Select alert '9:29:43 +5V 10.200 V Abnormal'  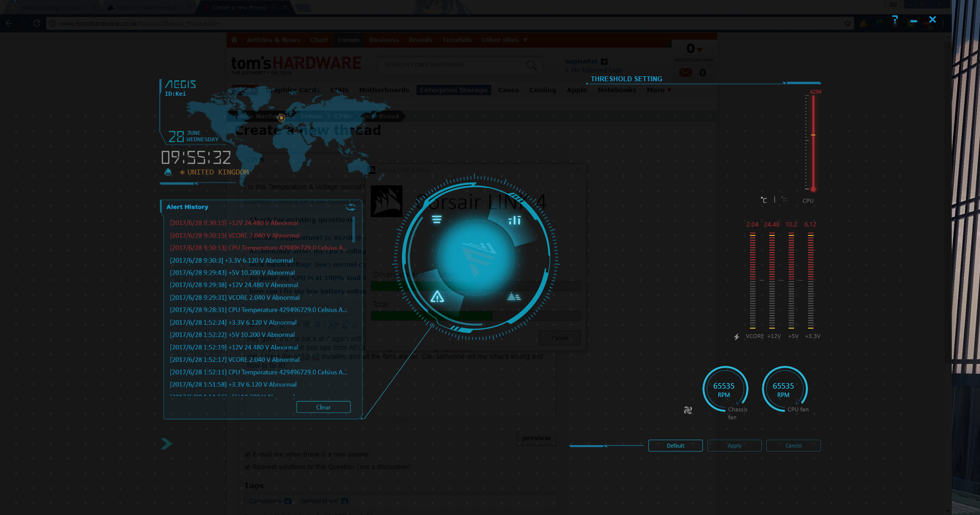(x=232, y=273)
